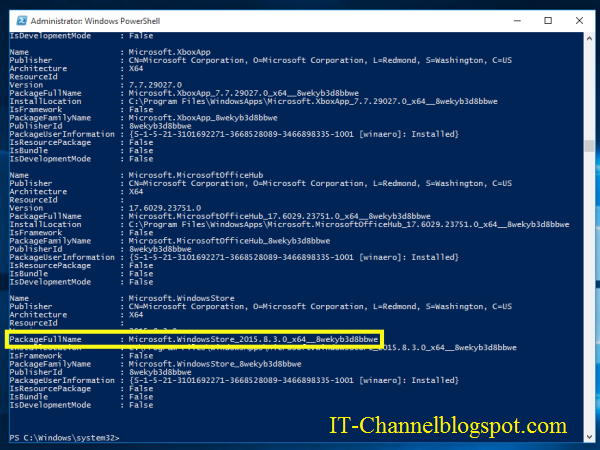Screen dimensions: 600x450
Task: Minimize the PowerShell window
Action: click(x=517, y=21)
